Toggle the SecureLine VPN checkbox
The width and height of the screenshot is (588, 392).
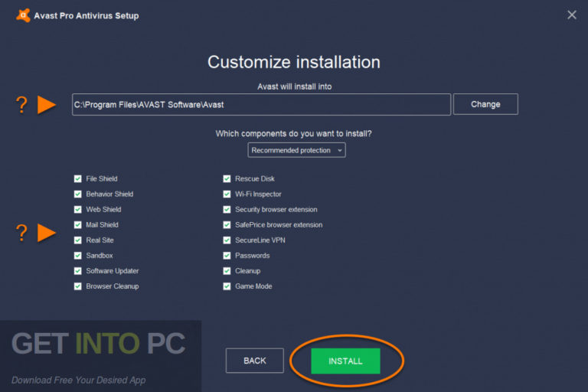[x=227, y=240]
